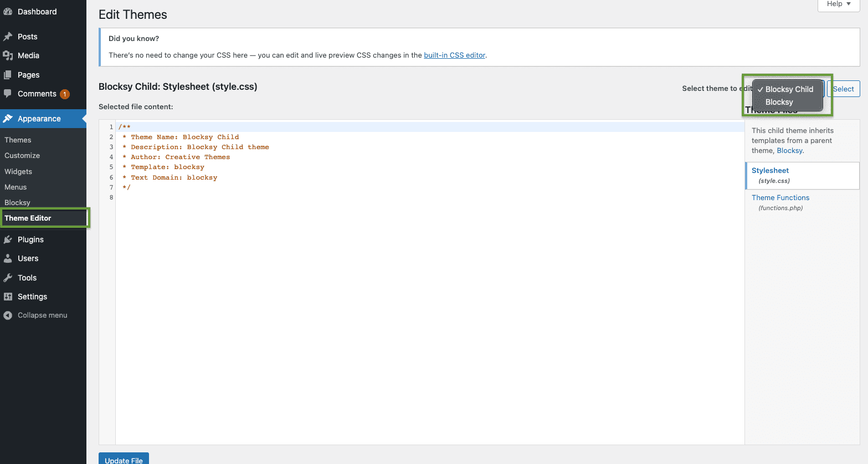This screenshot has width=868, height=464.
Task: Expand the Help tab dropdown
Action: click(x=839, y=4)
